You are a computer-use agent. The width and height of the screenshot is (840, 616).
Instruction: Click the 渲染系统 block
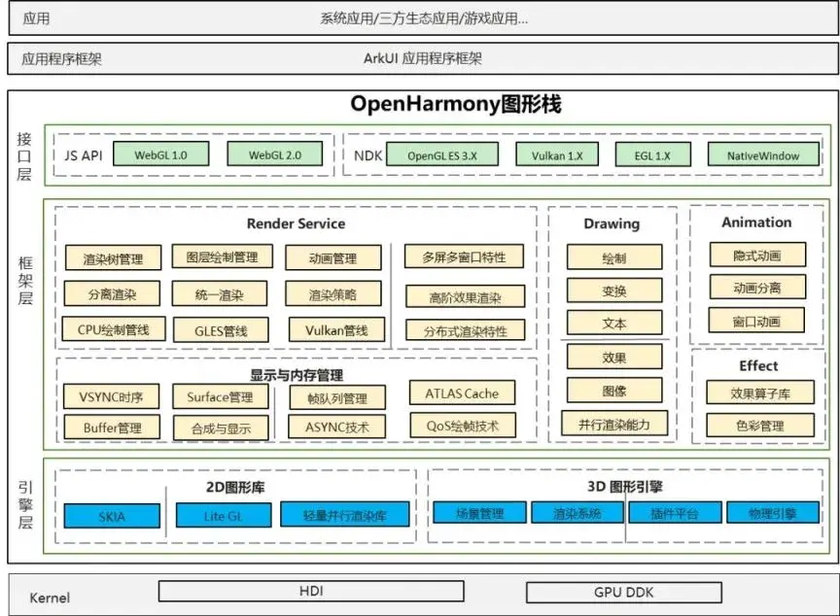point(577,513)
